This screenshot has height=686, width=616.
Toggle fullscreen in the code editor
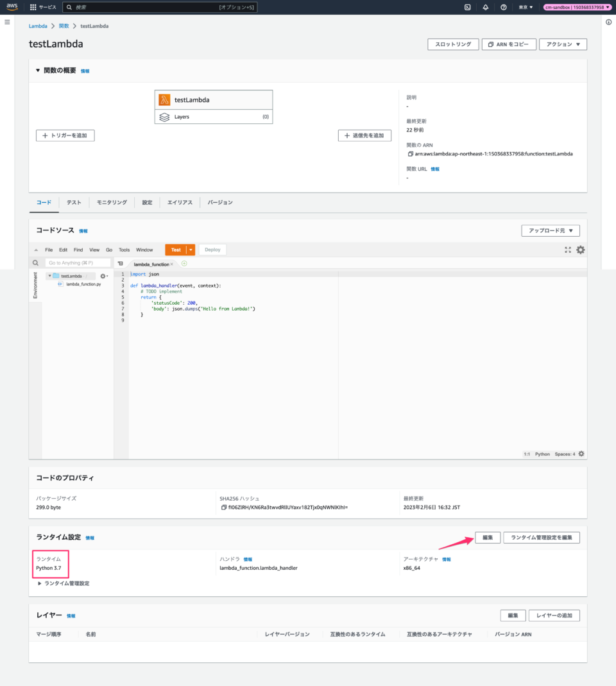coord(567,250)
